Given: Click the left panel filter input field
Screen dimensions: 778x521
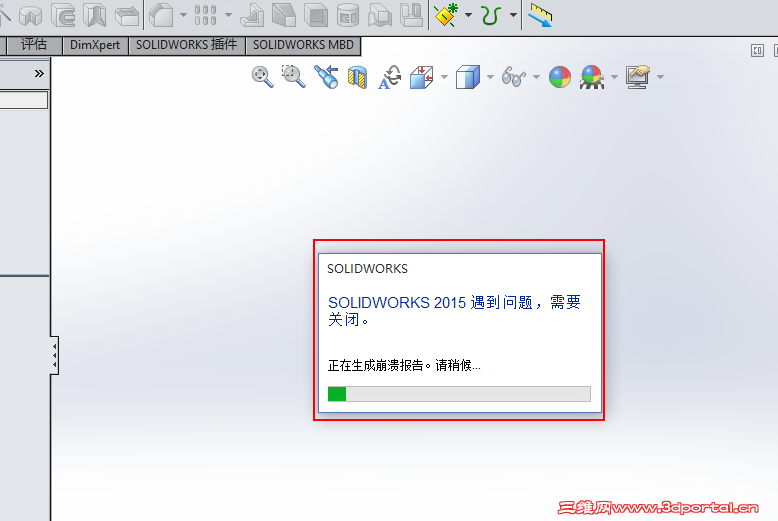Looking at the screenshot, I should (x=23, y=100).
